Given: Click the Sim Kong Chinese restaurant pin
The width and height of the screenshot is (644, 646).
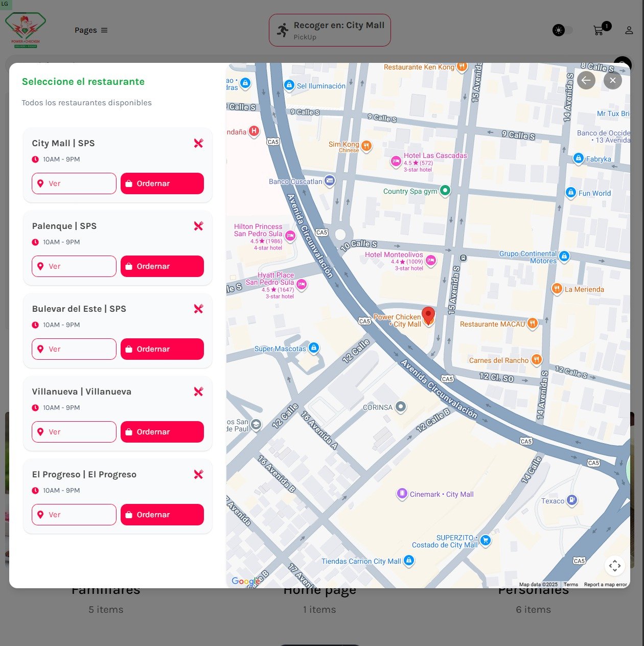Looking at the screenshot, I should tap(366, 147).
